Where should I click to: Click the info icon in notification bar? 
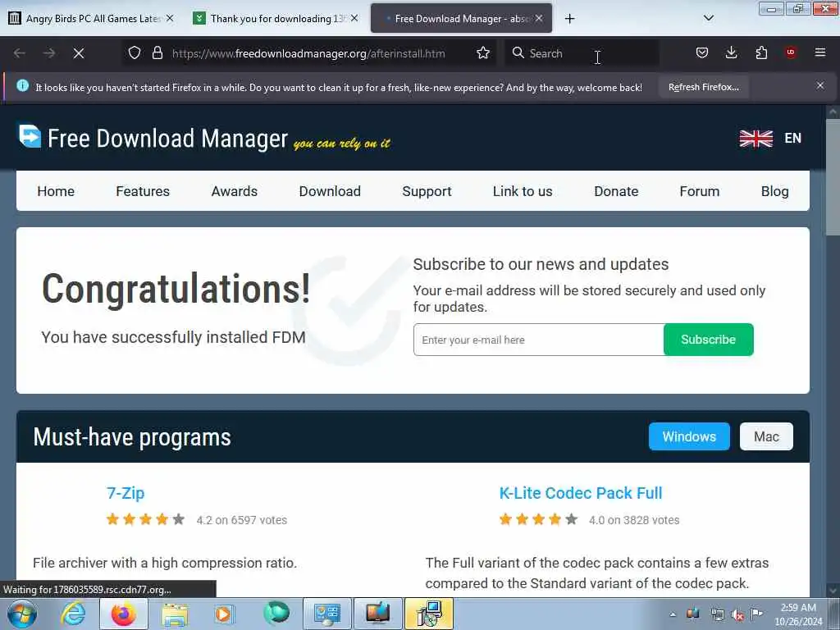[22, 85]
